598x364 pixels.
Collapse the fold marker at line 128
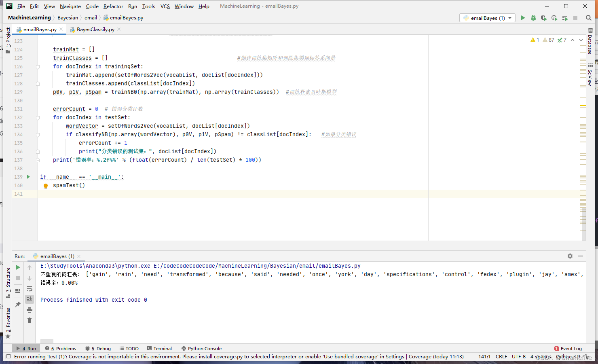(38, 84)
